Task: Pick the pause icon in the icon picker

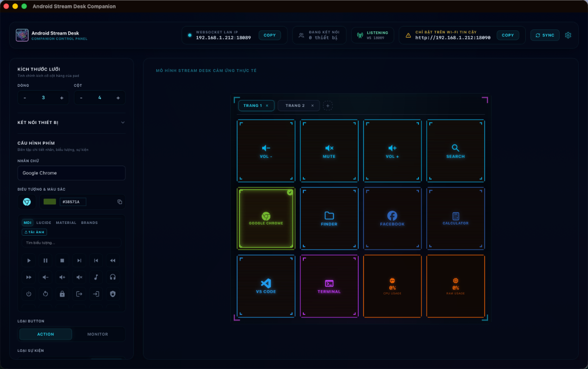Action: tap(46, 261)
